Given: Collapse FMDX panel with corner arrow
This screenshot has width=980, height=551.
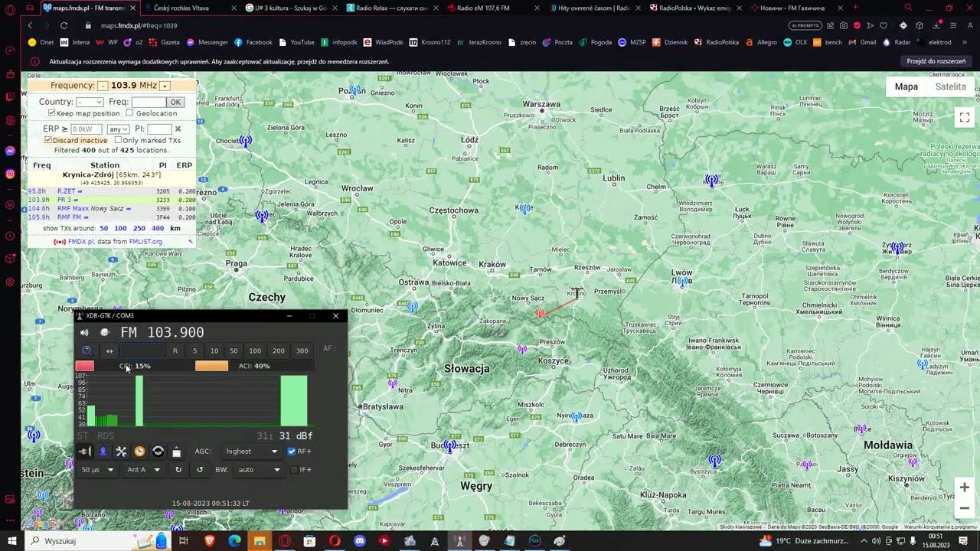Looking at the screenshot, I should (x=191, y=242).
